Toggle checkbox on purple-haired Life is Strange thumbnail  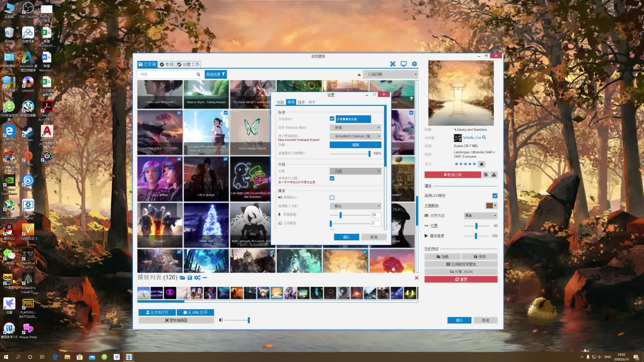tap(179, 159)
